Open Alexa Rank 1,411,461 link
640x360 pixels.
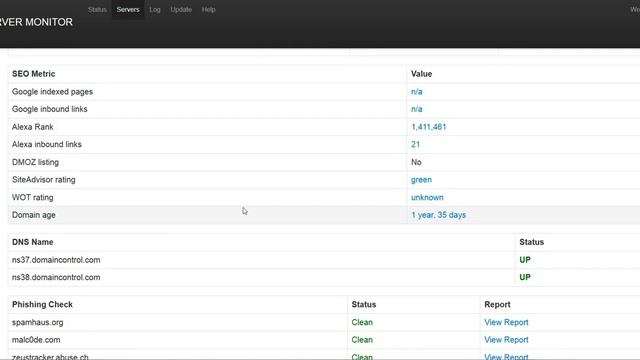pos(429,127)
